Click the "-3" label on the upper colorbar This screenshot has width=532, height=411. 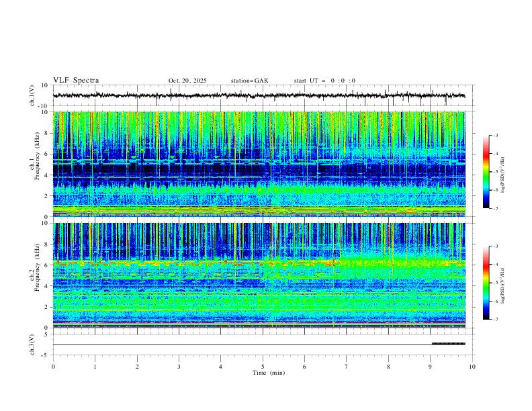point(496,136)
